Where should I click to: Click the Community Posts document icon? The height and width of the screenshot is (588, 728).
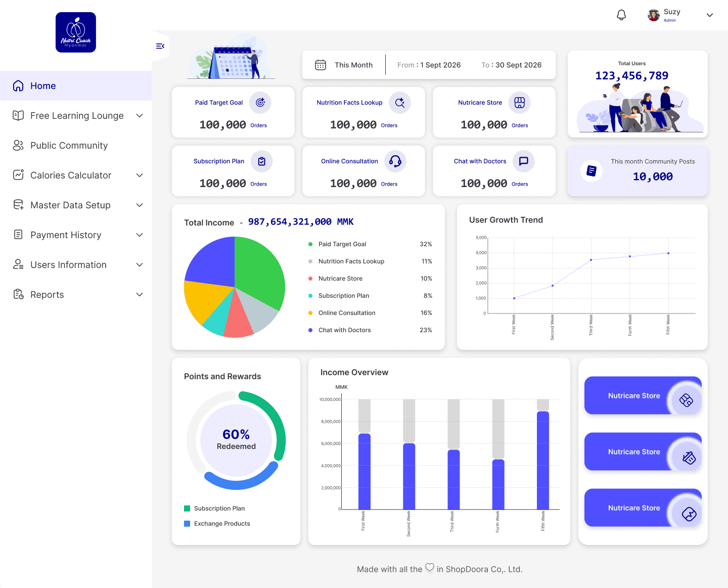[591, 171]
